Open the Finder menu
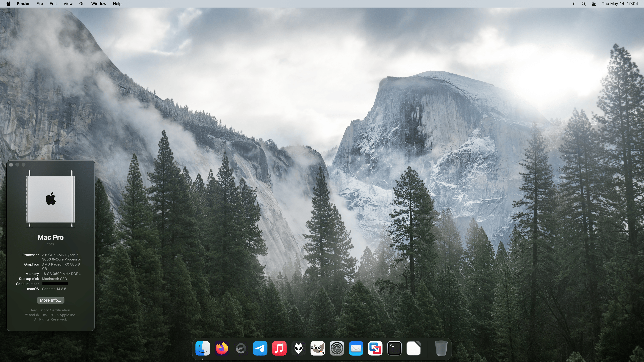Image resolution: width=644 pixels, height=362 pixels. coord(23,3)
